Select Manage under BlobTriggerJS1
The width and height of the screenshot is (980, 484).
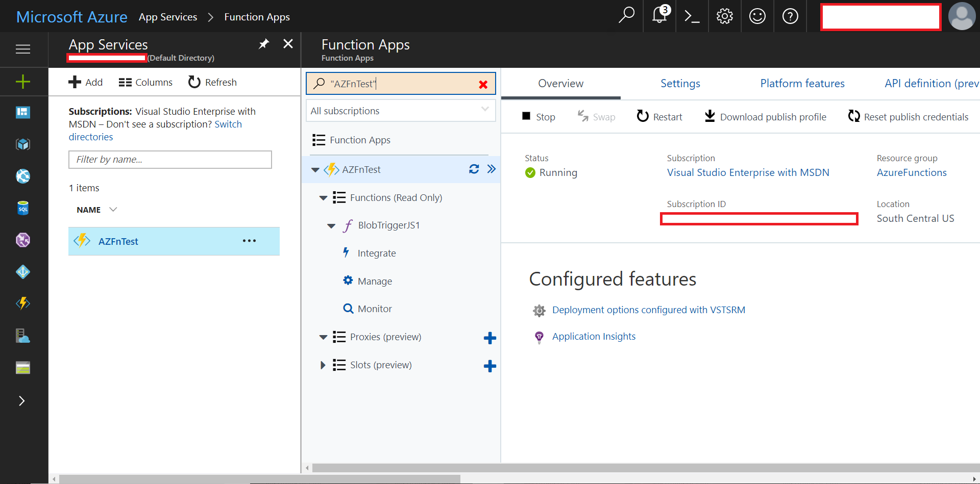(375, 281)
